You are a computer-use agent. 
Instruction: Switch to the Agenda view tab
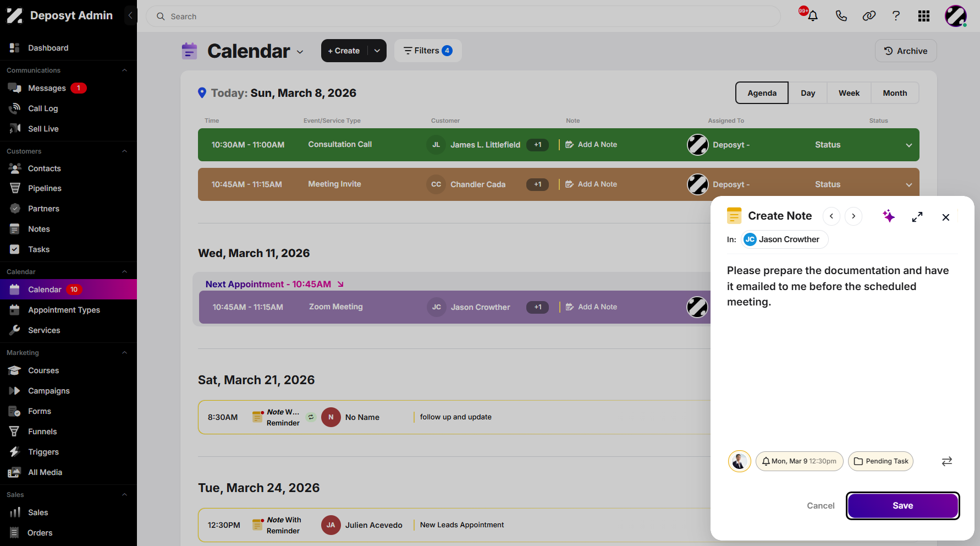coord(762,93)
